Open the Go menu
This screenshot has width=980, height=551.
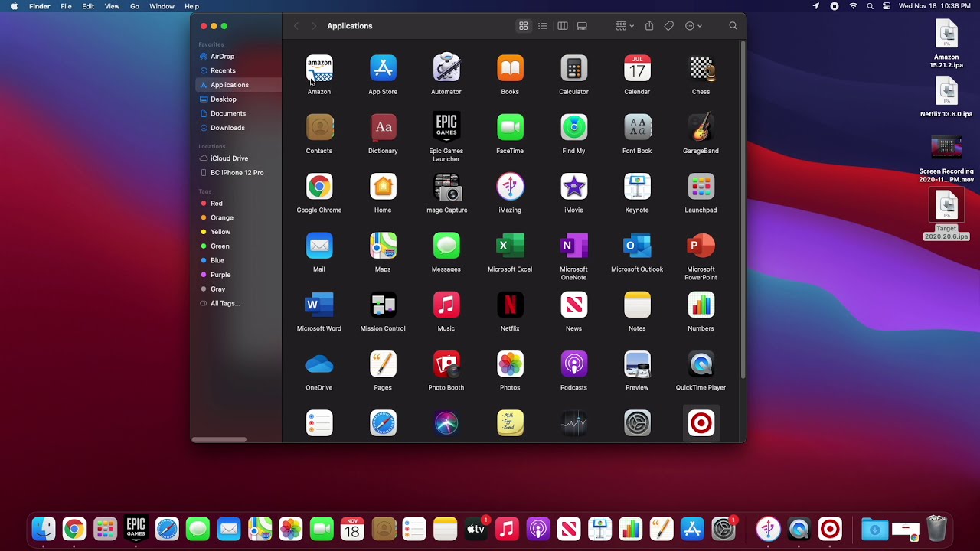135,6
